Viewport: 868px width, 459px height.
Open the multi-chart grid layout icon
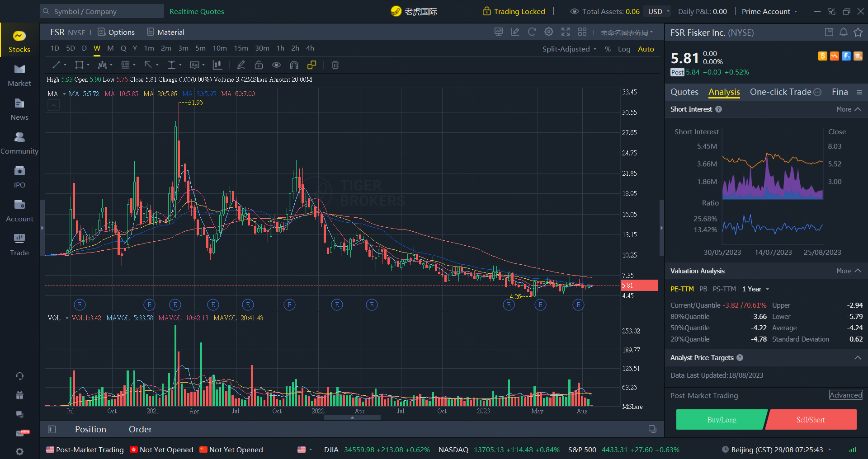(x=582, y=32)
